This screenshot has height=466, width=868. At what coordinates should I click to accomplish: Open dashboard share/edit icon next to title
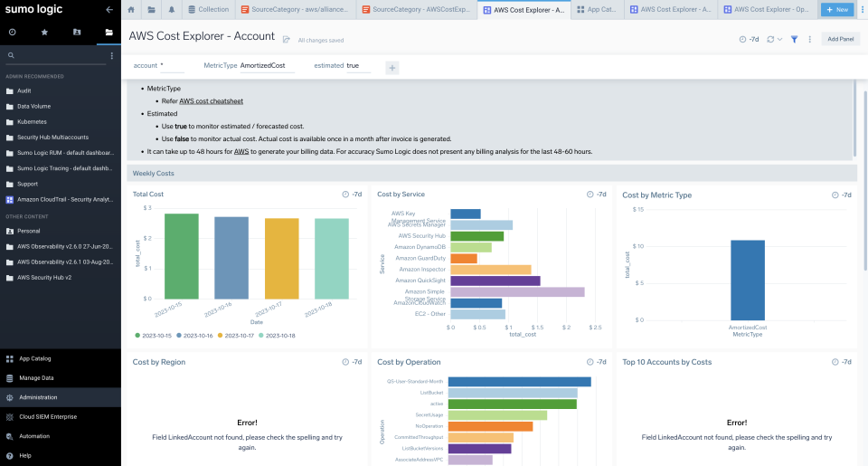click(x=287, y=39)
